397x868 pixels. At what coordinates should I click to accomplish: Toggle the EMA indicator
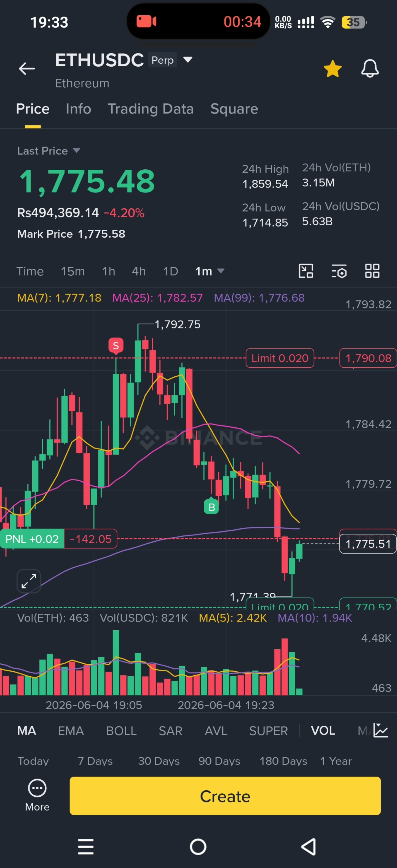[71, 731]
